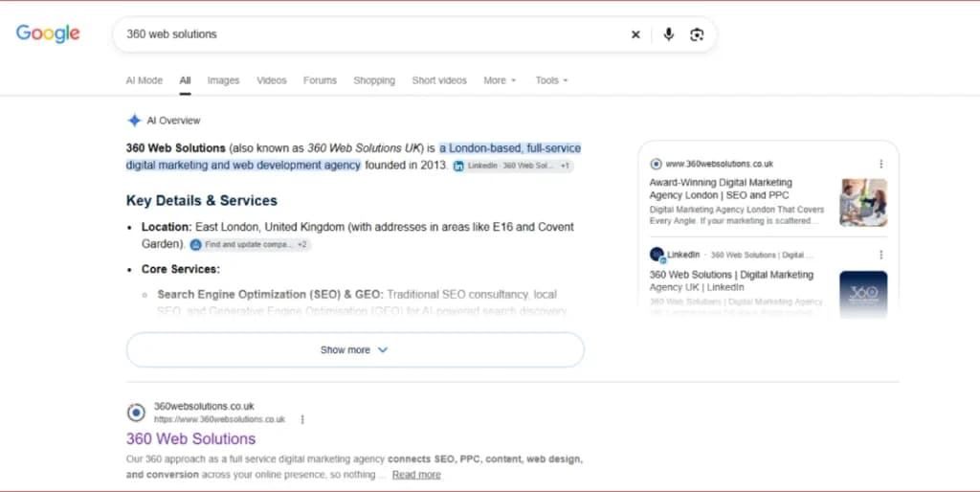Image resolution: width=980 pixels, height=492 pixels.
Task: Click the '+1' citation count after LinkedIn chip
Action: [x=565, y=166]
